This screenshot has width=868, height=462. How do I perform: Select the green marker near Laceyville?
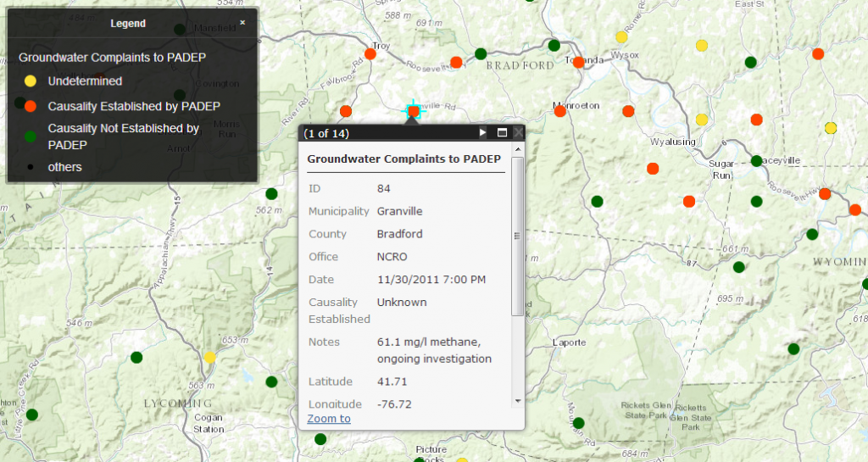[757, 161]
